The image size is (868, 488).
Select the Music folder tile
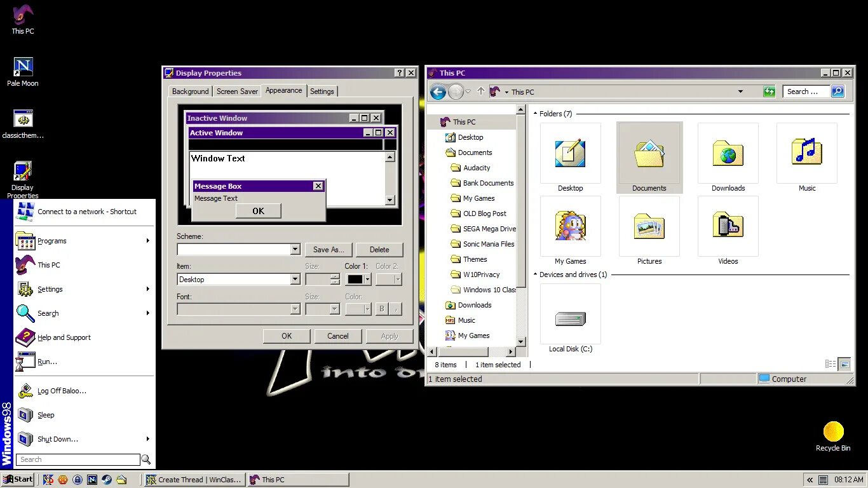[807, 158]
